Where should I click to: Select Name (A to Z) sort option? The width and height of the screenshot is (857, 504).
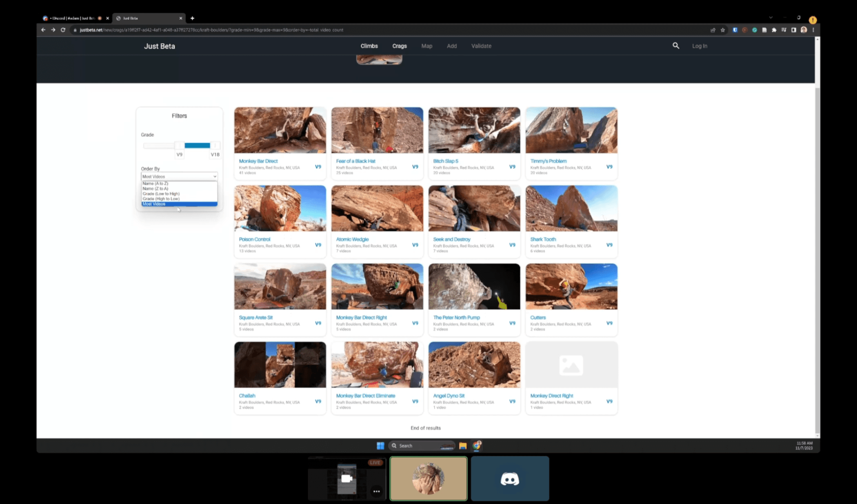pyautogui.click(x=155, y=183)
